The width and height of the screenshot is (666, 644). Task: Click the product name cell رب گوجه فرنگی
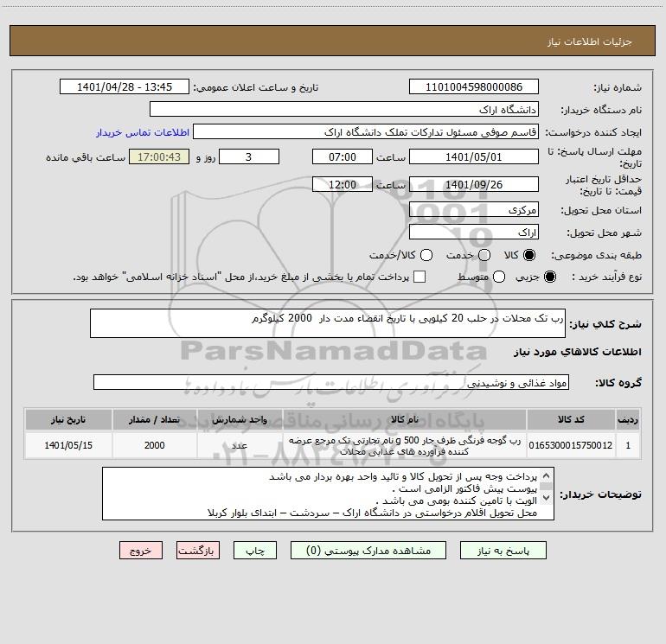405,445
